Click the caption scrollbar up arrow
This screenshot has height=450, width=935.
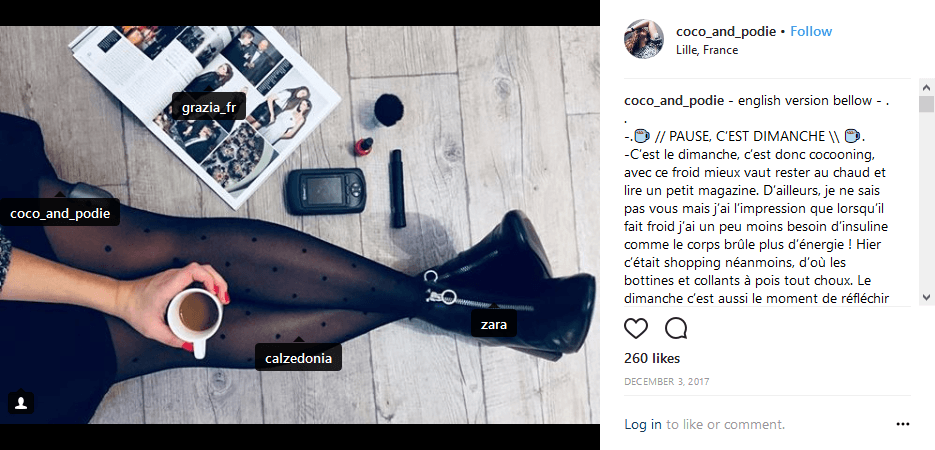click(x=927, y=88)
